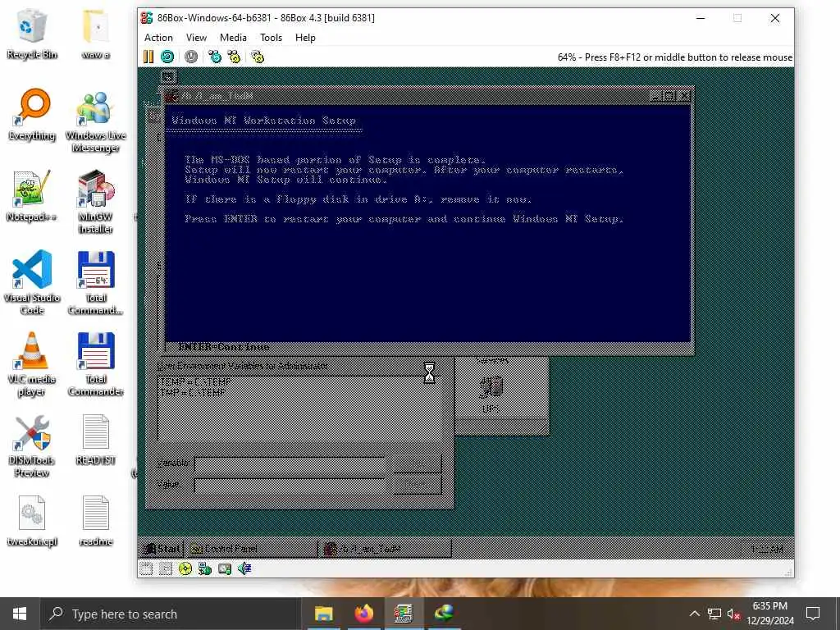This screenshot has width=840, height=630.
Task: Click the Set button beside the Variable field
Action: tap(418, 463)
